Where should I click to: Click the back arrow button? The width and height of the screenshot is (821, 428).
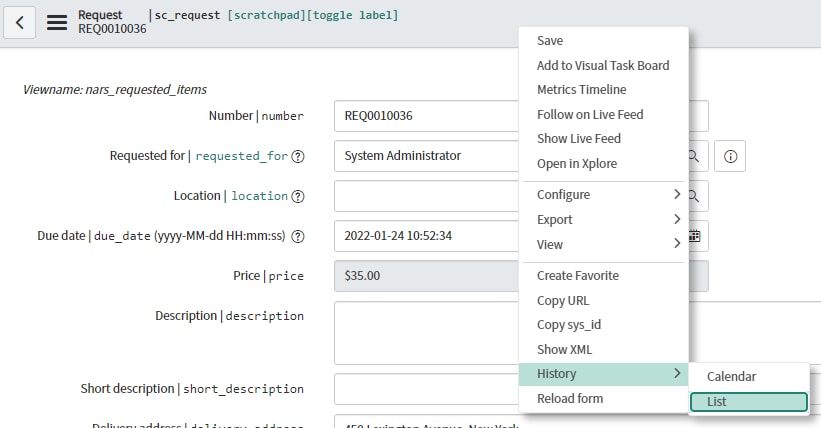coord(21,21)
